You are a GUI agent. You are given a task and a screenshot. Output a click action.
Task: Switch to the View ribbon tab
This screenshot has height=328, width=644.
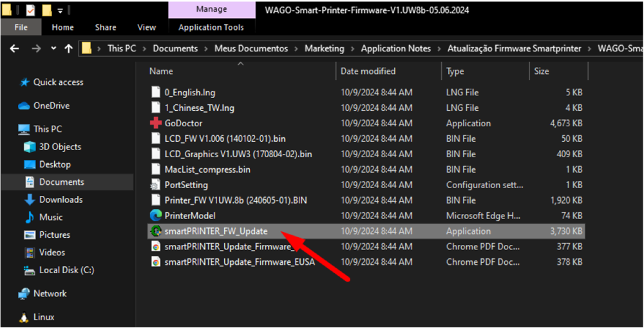click(x=146, y=28)
